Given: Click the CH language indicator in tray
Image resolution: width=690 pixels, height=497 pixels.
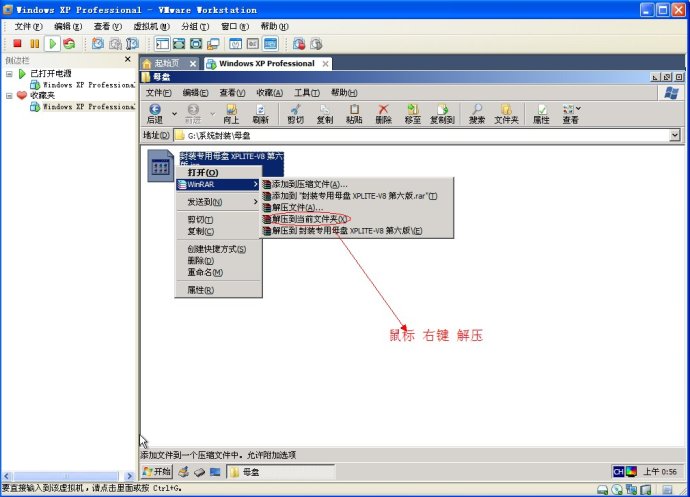Looking at the screenshot, I should (x=619, y=472).
